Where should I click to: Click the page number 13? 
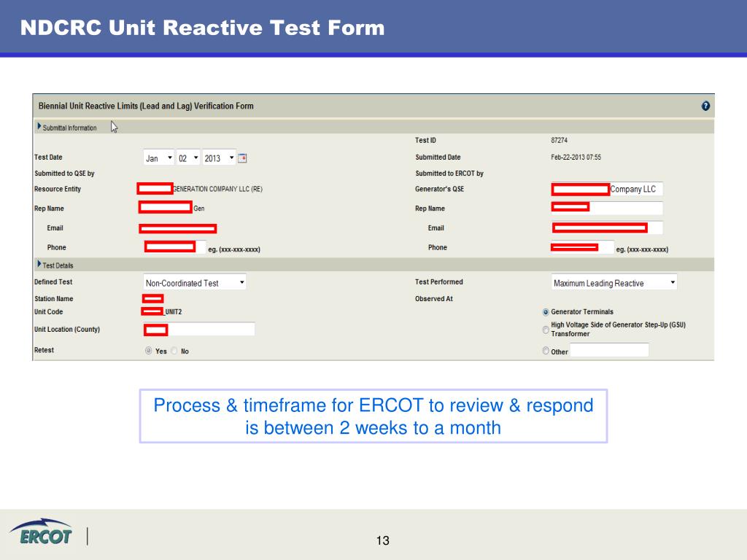point(382,540)
